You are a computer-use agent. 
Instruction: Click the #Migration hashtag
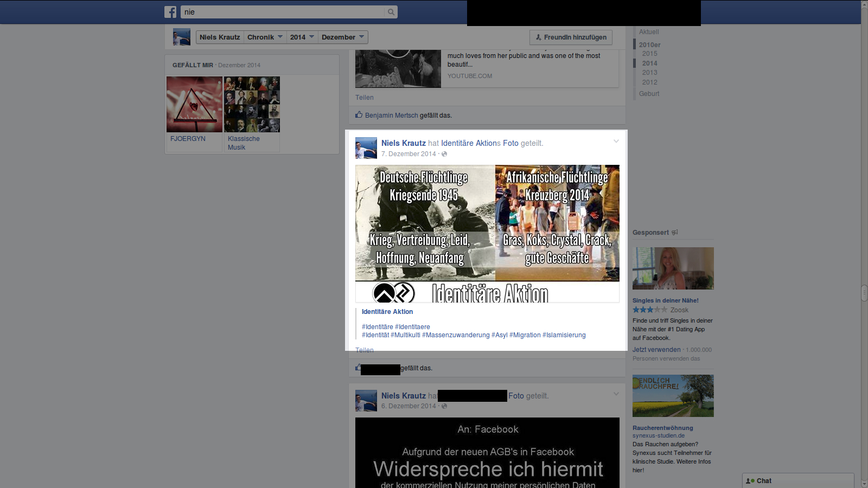pos(525,335)
